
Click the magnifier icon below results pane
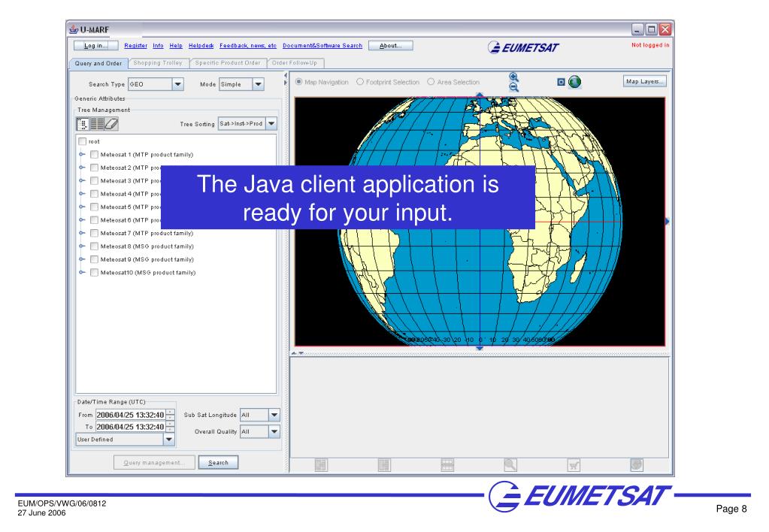[x=510, y=464]
